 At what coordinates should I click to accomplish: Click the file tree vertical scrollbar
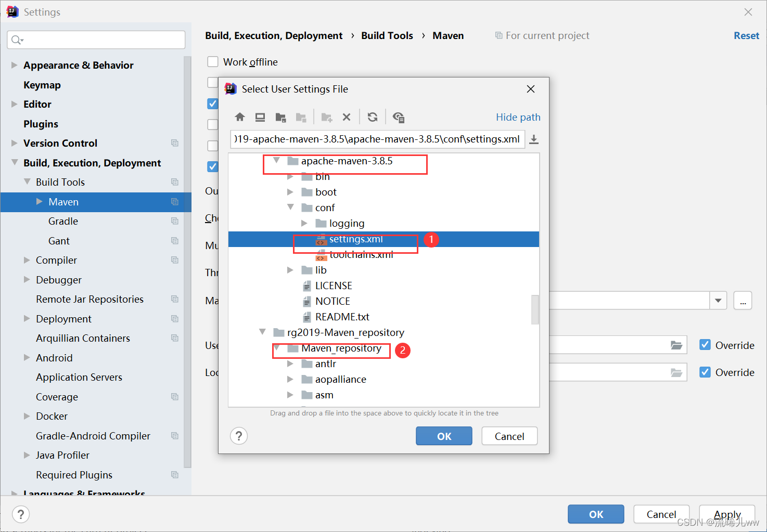535,309
